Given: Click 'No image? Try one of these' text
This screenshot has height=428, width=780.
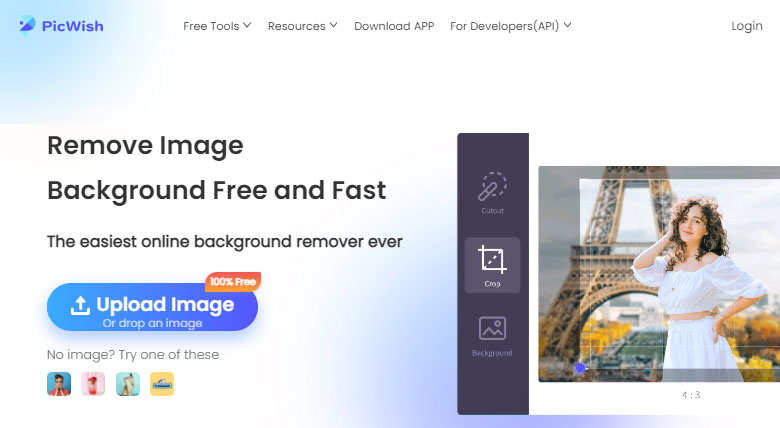Looking at the screenshot, I should click(x=133, y=355).
